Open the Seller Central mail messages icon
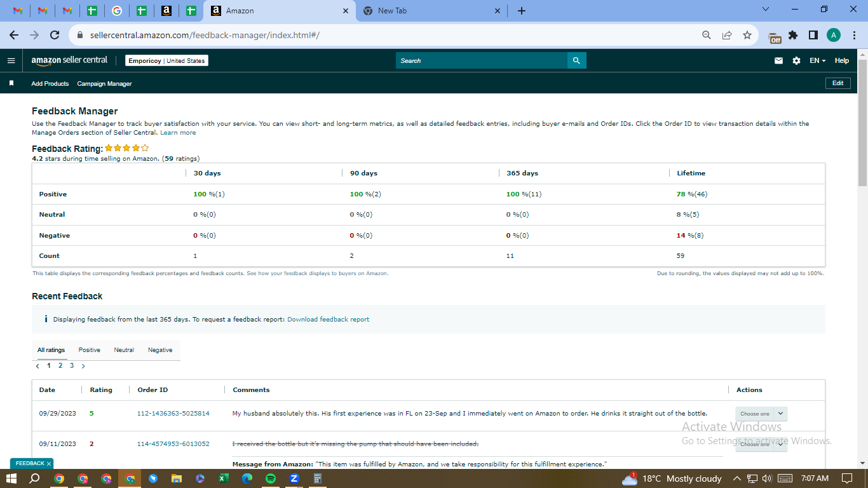The height and width of the screenshot is (488, 868). coord(778,61)
